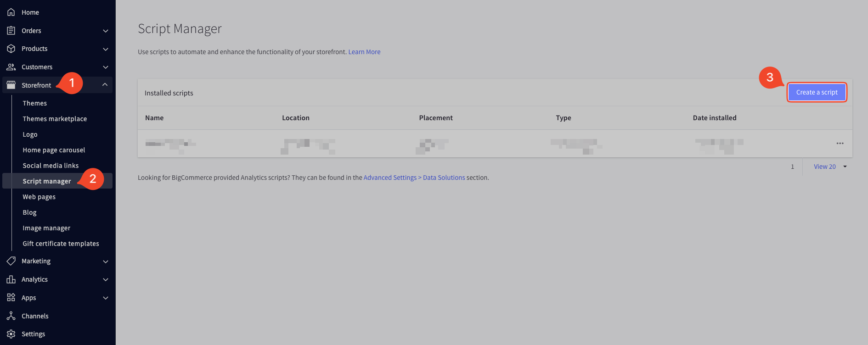Click the Settings label in the sidebar
This screenshot has height=345, width=868.
tap(34, 334)
